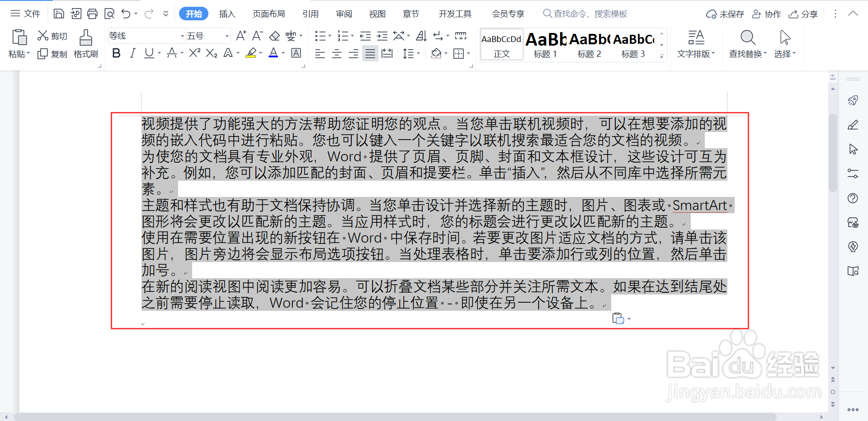Image resolution: width=868 pixels, height=421 pixels.
Task: Toggle Underline formatting
Action: coord(149,53)
